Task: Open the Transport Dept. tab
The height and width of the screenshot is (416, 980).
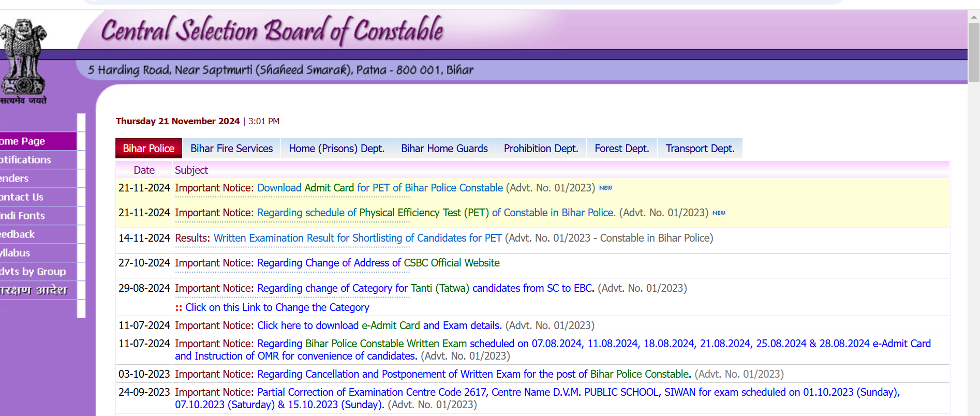Action: coord(700,148)
